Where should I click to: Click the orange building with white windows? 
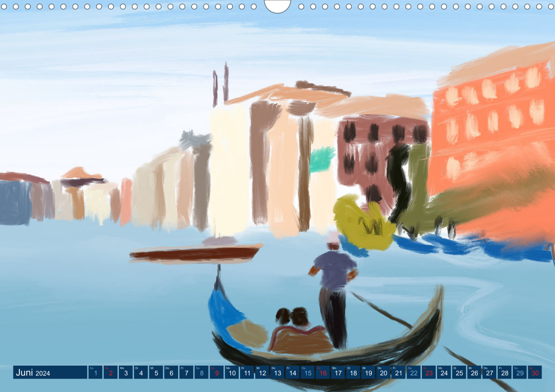pyautogui.click(x=490, y=125)
